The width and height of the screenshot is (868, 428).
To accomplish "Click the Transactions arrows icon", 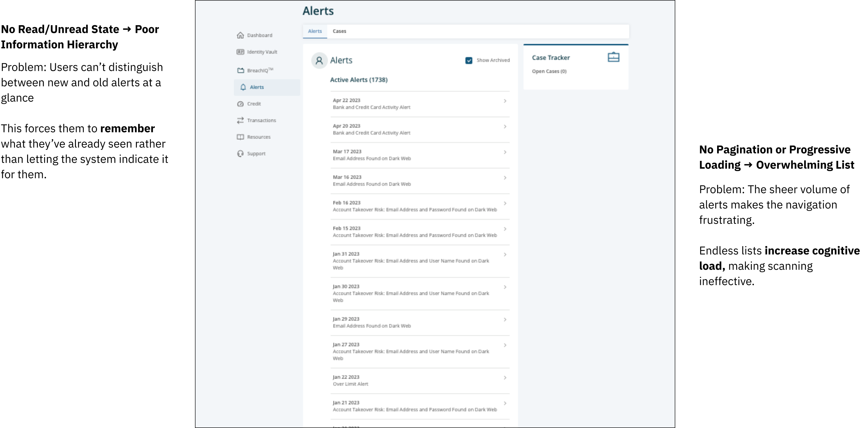I will pos(240,120).
